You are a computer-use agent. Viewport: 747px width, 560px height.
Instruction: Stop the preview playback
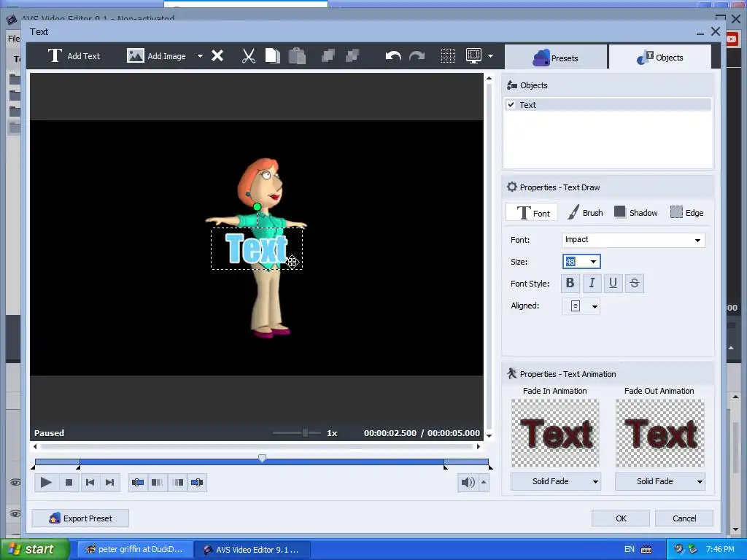[69, 483]
